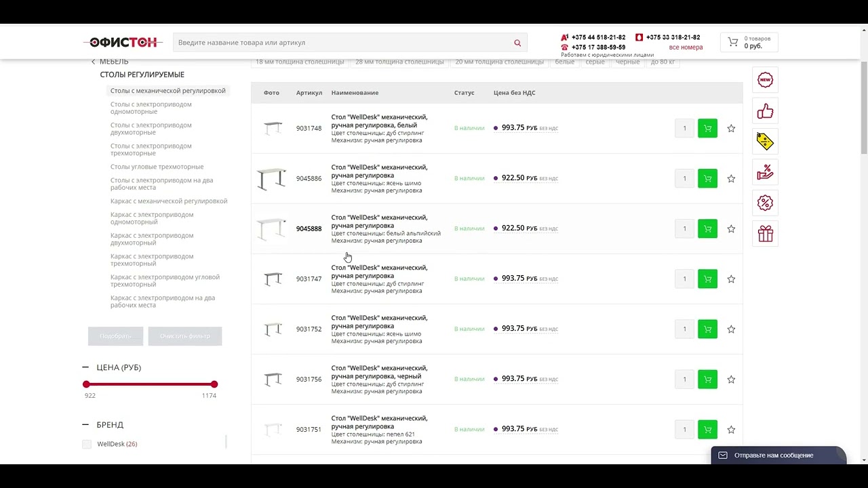Select the серые filter tag

(x=595, y=62)
